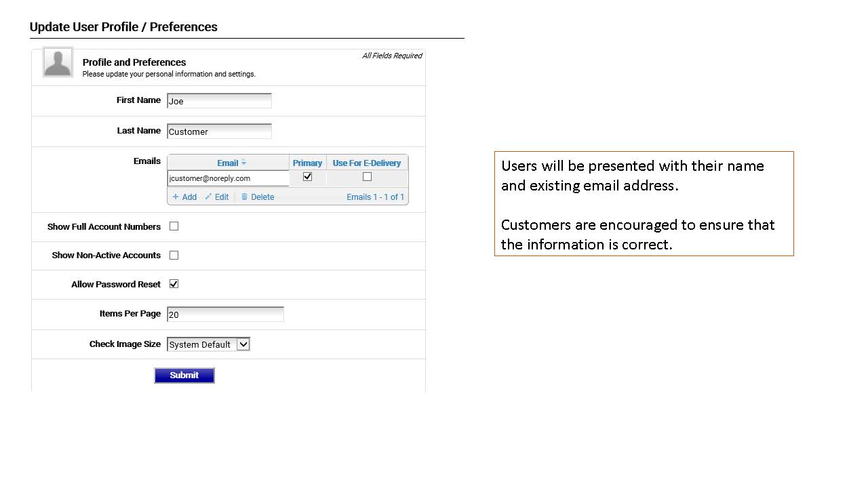Click the Emails 1 - 1 of 1 pager text
868x488 pixels.
point(375,197)
